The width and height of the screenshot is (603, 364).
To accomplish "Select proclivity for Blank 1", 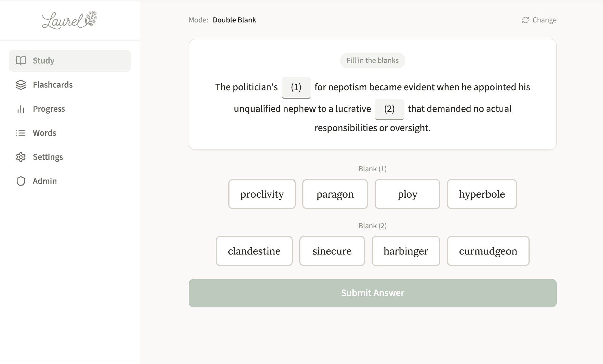I will click(x=262, y=194).
